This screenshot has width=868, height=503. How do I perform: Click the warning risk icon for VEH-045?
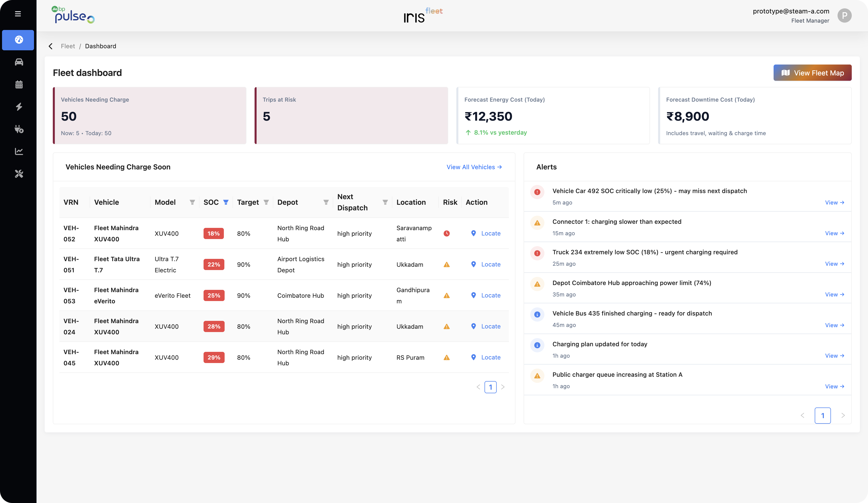click(446, 357)
